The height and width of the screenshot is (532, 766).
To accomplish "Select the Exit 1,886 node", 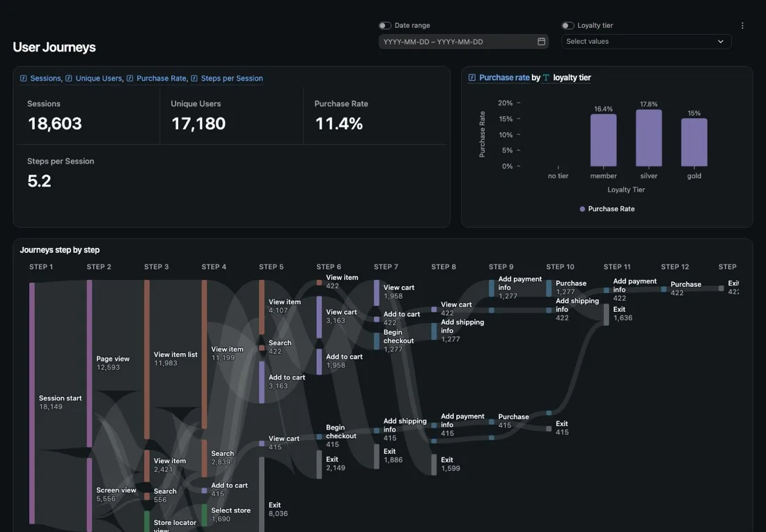I will [377, 456].
